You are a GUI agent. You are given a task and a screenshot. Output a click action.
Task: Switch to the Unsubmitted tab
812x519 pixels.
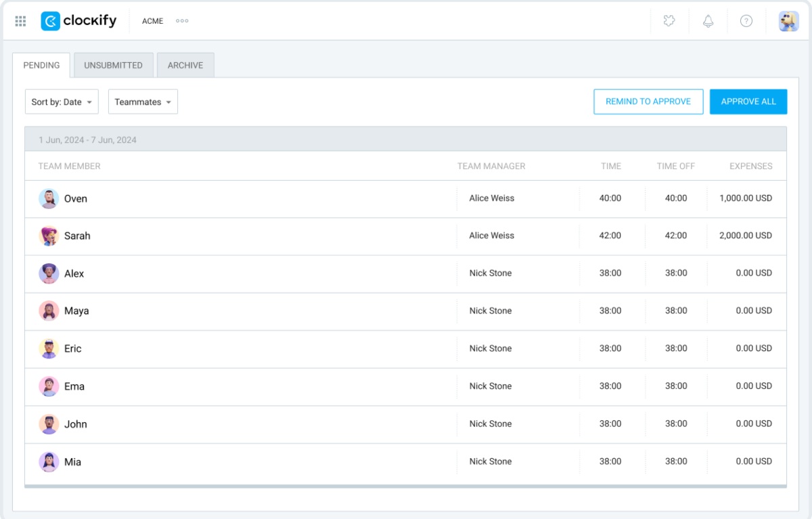(113, 65)
